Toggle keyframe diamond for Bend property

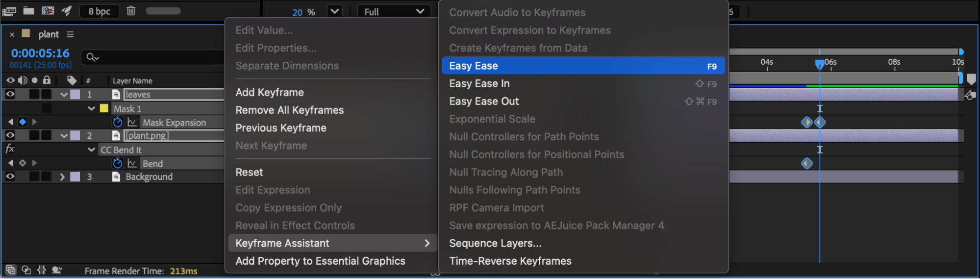pyautogui.click(x=22, y=163)
